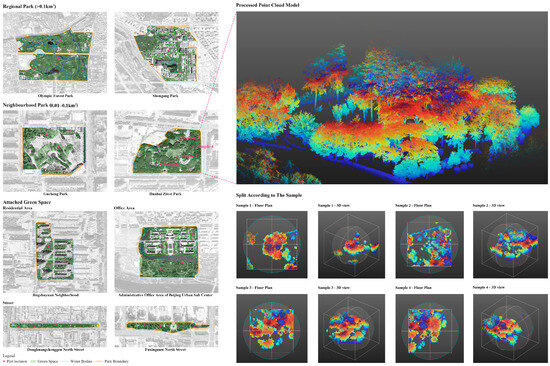This screenshot has width=550, height=366.
Task: Click the 'Sample 2 - Floor Plan' label
Action: 414,205
